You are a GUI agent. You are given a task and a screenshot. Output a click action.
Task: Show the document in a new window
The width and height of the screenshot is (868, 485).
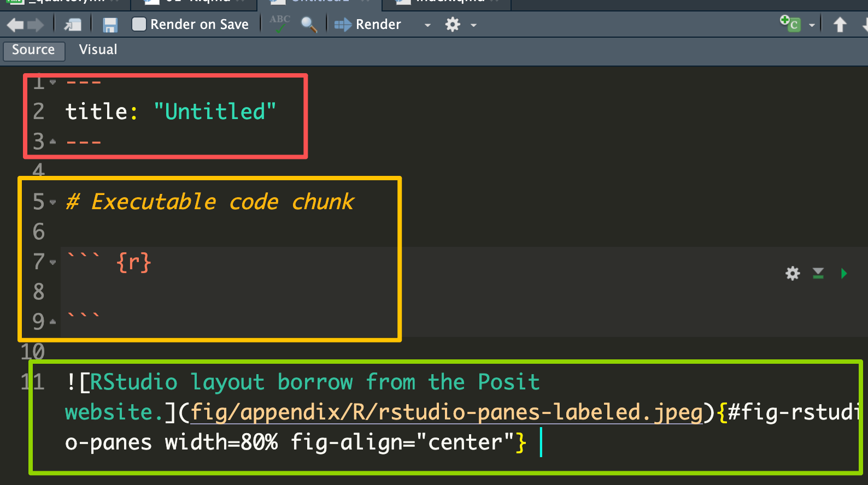[73, 25]
